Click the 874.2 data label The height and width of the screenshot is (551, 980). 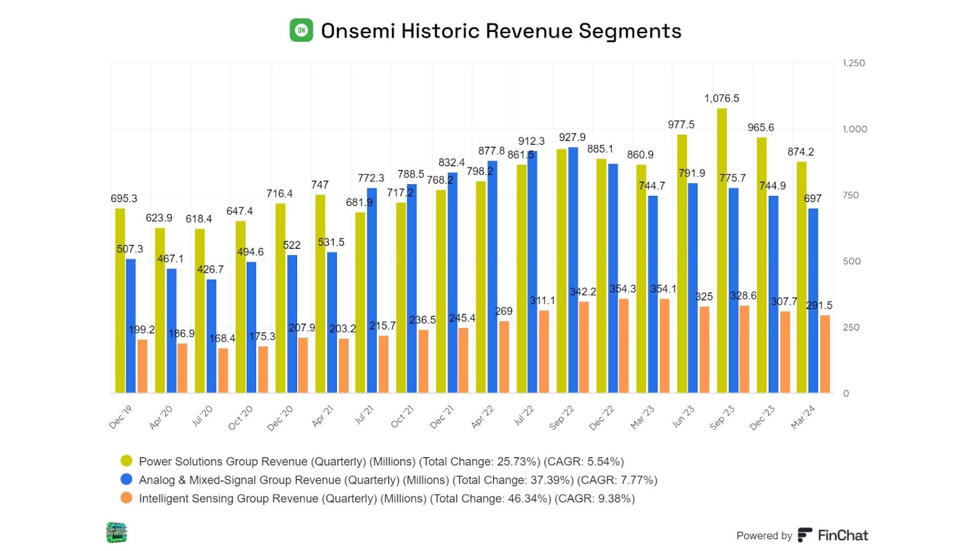[801, 152]
